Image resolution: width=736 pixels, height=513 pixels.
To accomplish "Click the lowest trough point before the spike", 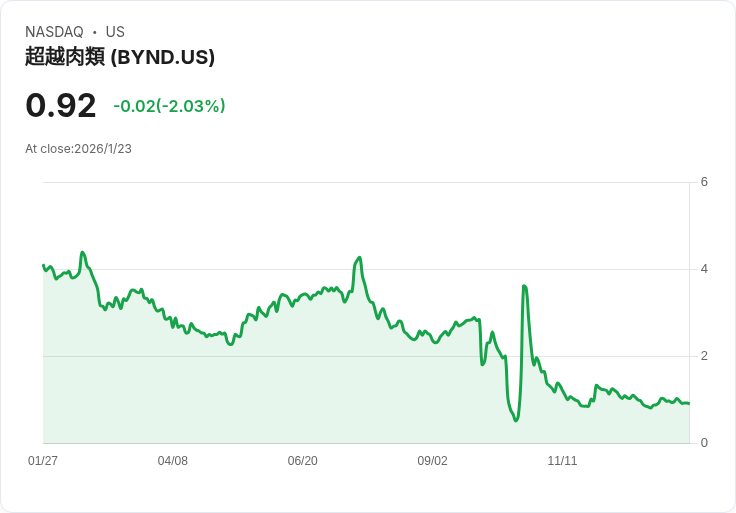I will tap(516, 420).
